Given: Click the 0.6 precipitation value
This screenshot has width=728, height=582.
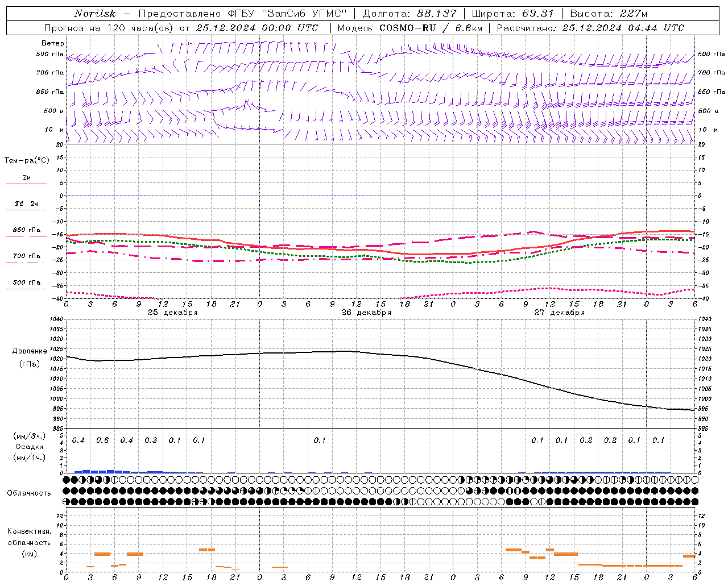Looking at the screenshot, I should (102, 440).
